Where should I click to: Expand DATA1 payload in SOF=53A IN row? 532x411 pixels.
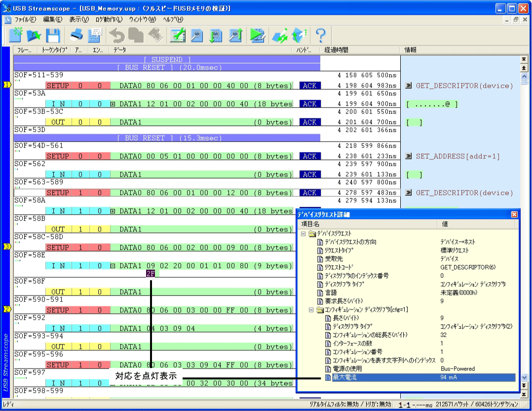point(113,104)
